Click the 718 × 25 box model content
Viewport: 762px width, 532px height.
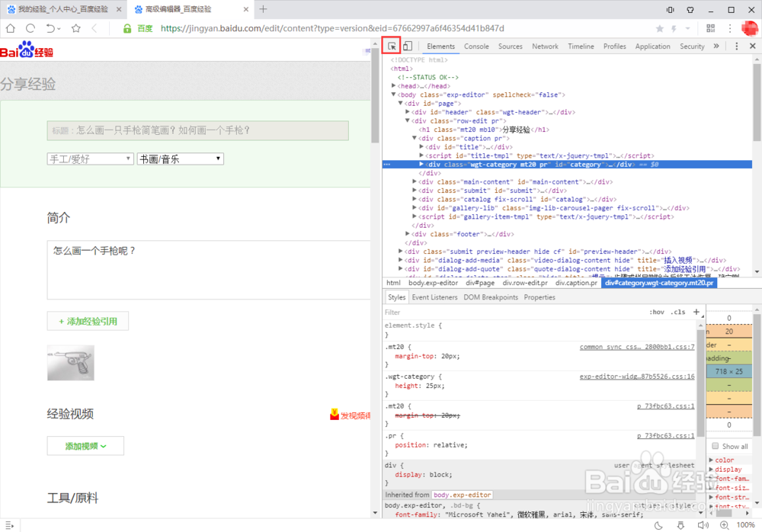coord(729,371)
